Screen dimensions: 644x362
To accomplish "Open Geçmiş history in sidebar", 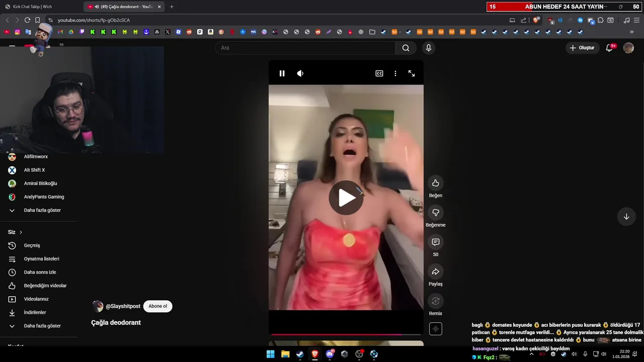I will point(32,245).
